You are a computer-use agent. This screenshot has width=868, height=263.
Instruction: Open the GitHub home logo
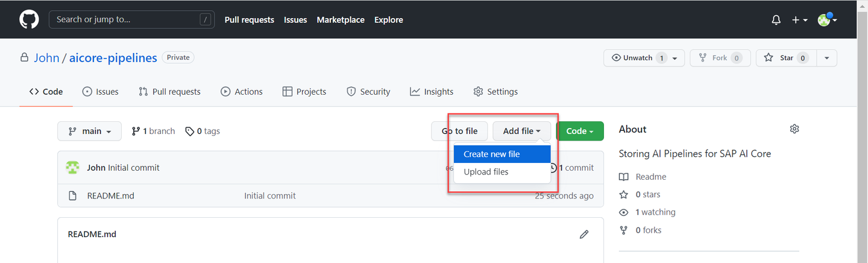coord(29,19)
